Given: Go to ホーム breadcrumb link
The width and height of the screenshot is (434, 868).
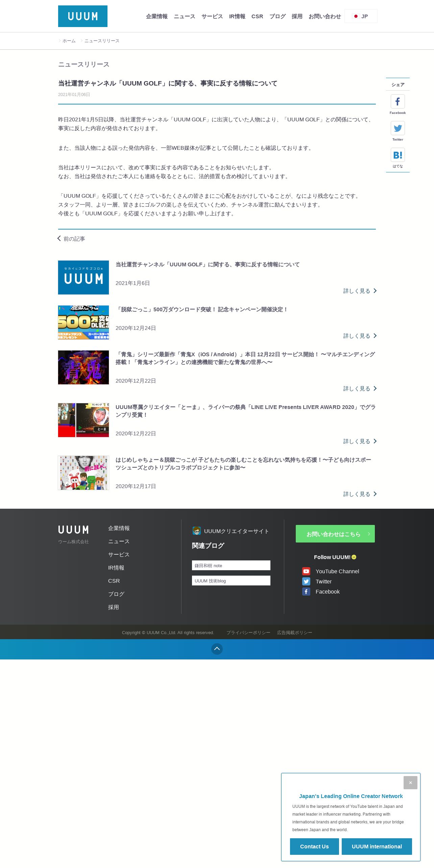Looking at the screenshot, I should click(69, 41).
